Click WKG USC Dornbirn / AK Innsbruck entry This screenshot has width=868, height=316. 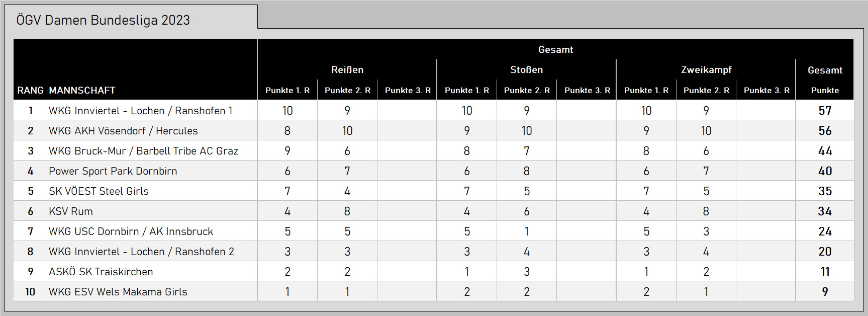[x=131, y=231]
